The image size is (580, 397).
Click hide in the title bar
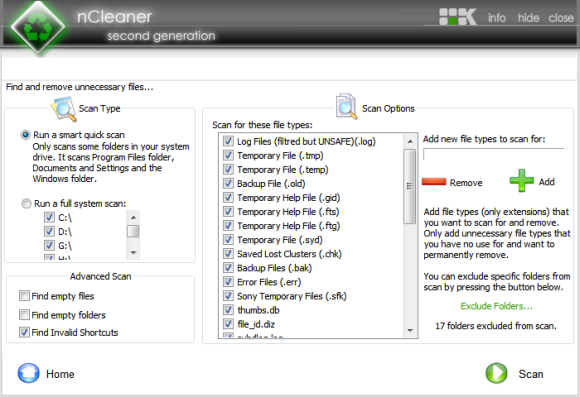529,18
